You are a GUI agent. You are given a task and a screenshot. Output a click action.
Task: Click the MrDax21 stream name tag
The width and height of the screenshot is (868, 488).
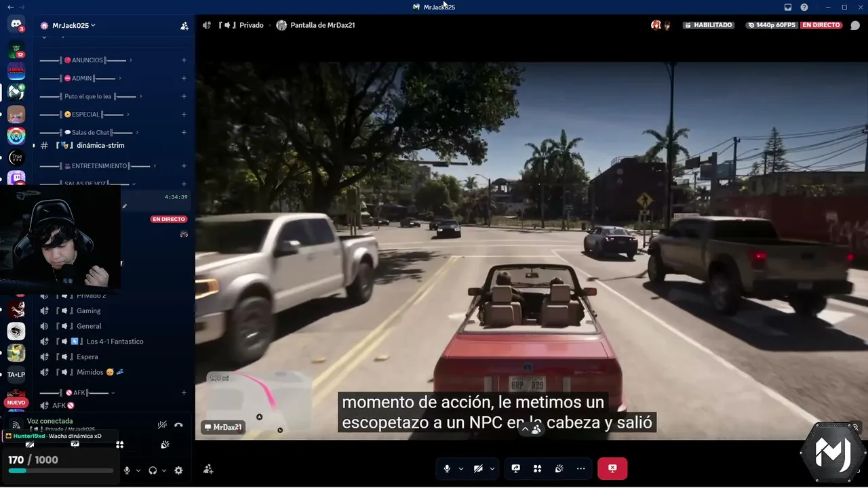[222, 427]
